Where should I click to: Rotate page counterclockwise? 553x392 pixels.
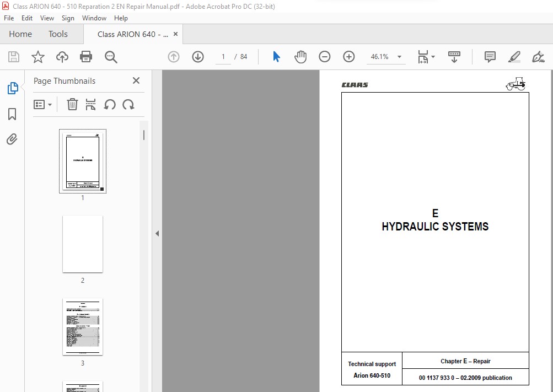coord(110,105)
